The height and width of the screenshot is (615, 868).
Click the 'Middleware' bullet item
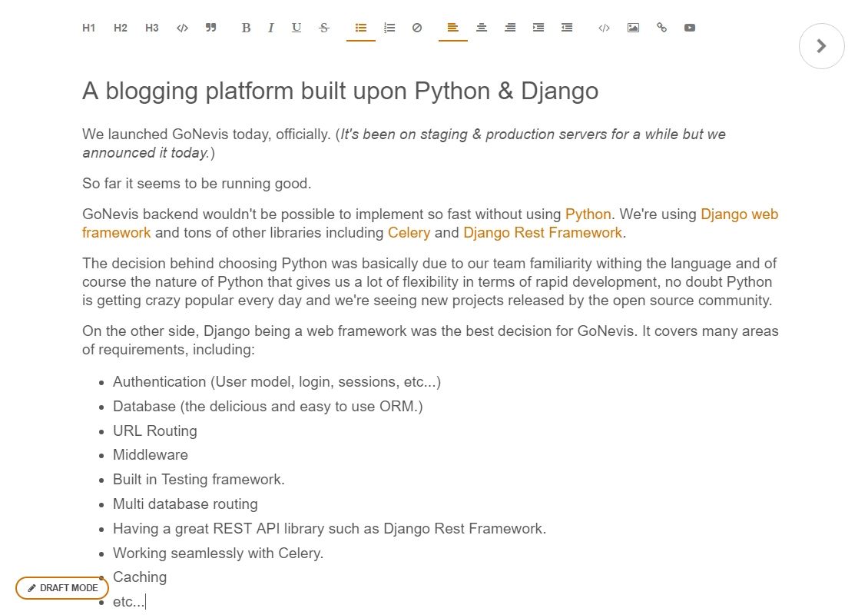pos(151,455)
